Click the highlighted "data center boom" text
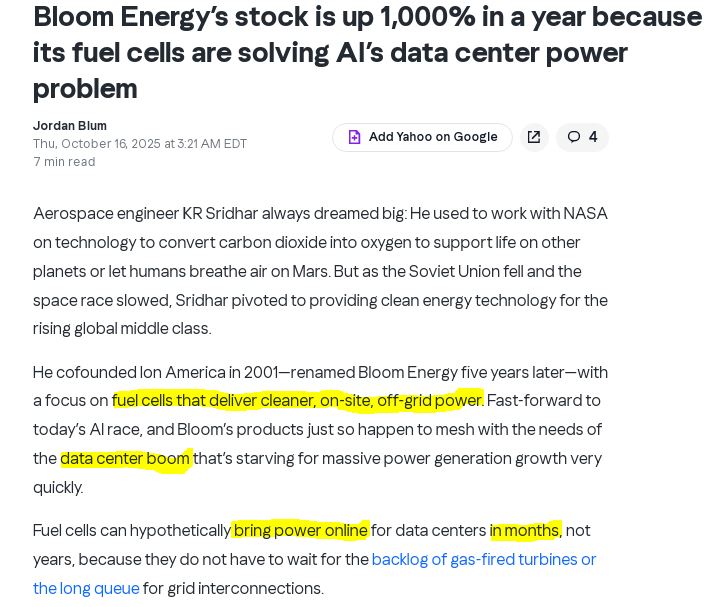The width and height of the screenshot is (711, 607). [124, 459]
